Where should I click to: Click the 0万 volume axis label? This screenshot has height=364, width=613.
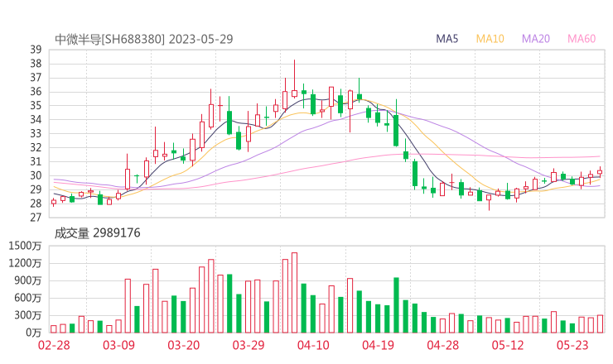(34, 333)
